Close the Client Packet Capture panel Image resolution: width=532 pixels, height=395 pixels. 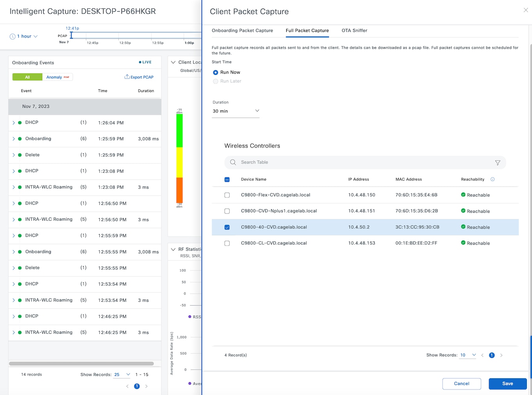[x=525, y=10]
